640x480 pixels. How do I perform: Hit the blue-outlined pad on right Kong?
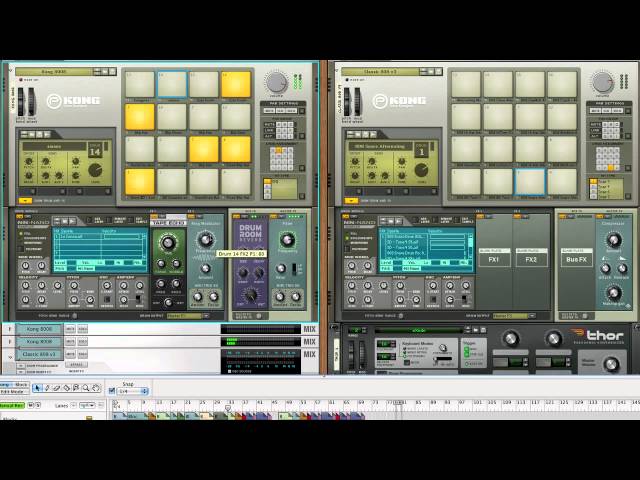[x=530, y=182]
